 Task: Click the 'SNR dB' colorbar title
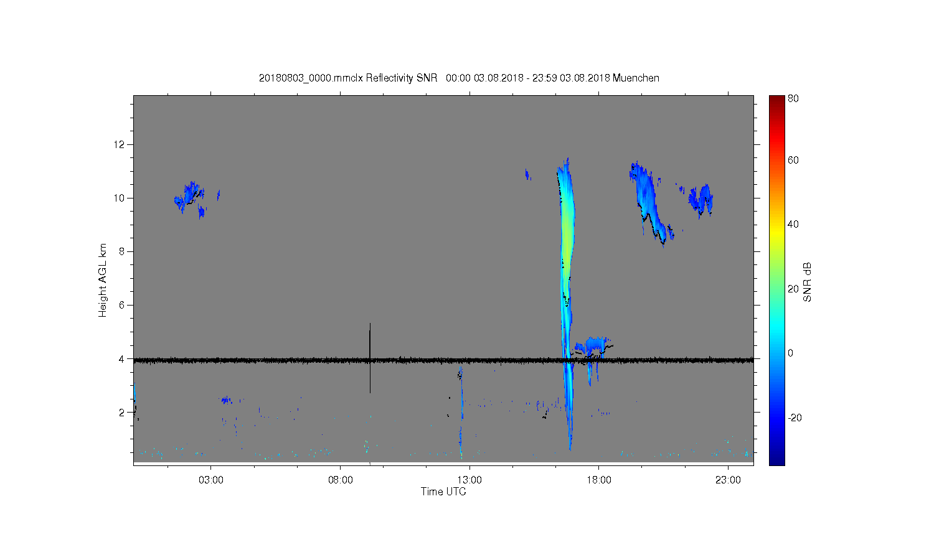(807, 282)
